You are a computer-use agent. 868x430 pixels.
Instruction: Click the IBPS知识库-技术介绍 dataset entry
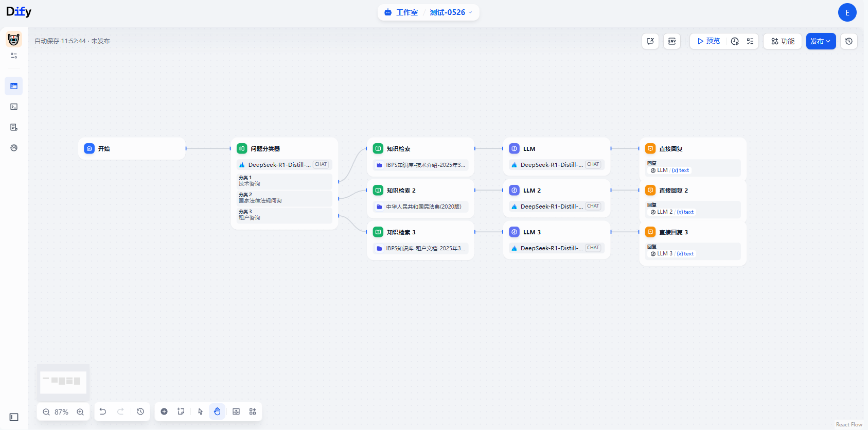point(421,165)
